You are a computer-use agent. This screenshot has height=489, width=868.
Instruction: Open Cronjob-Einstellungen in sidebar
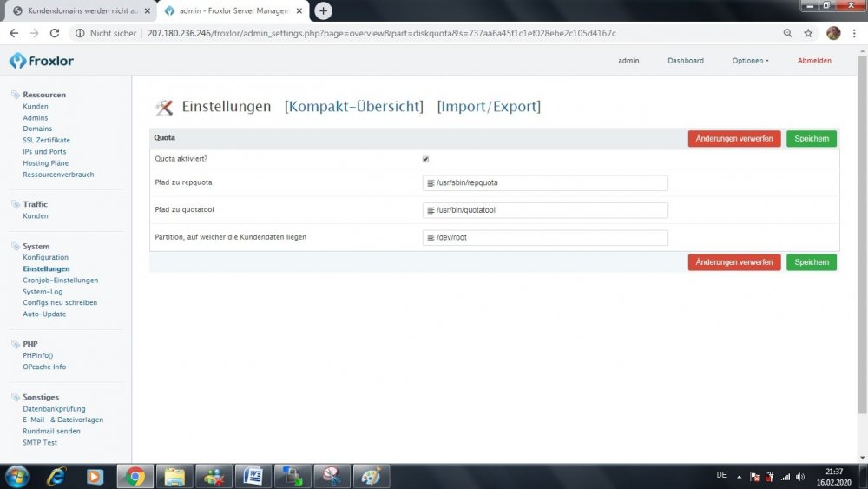61,281
